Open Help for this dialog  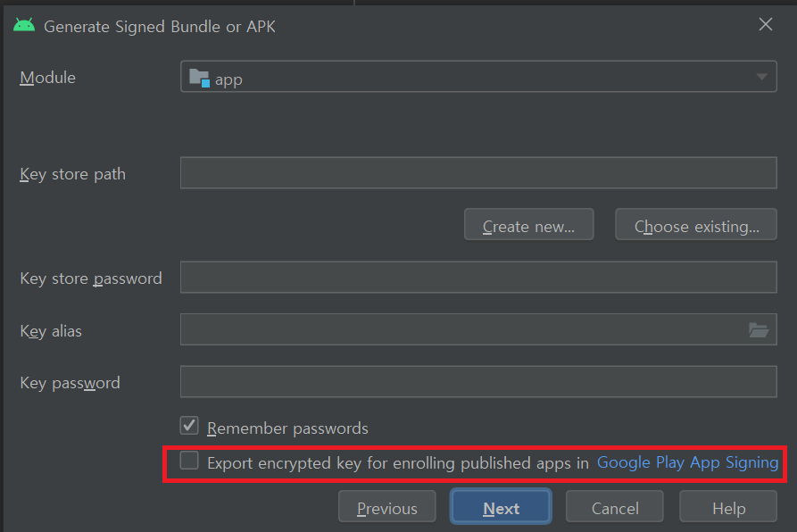(728, 508)
